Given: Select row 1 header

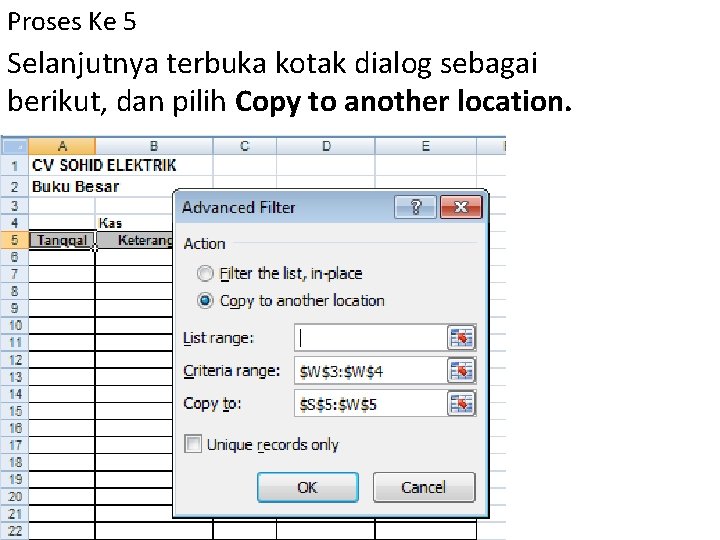Looking at the screenshot, I should pos(15,165).
